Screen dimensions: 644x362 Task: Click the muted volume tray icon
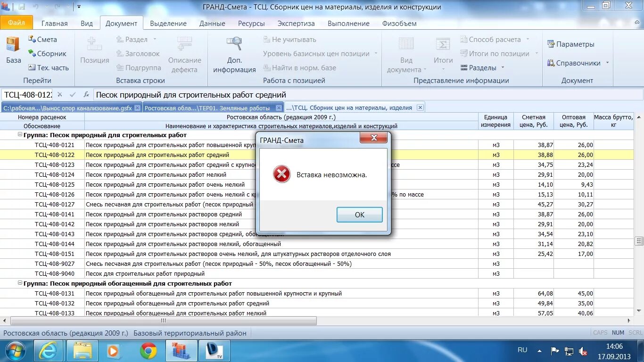click(x=583, y=351)
